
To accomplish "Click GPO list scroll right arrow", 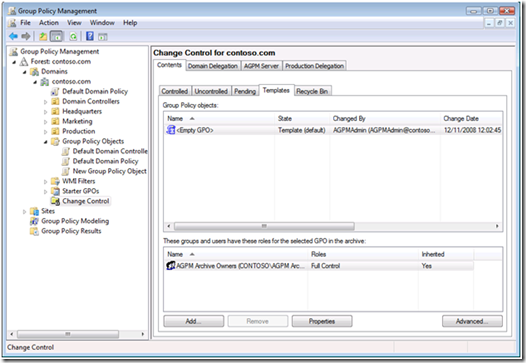I will [x=497, y=226].
